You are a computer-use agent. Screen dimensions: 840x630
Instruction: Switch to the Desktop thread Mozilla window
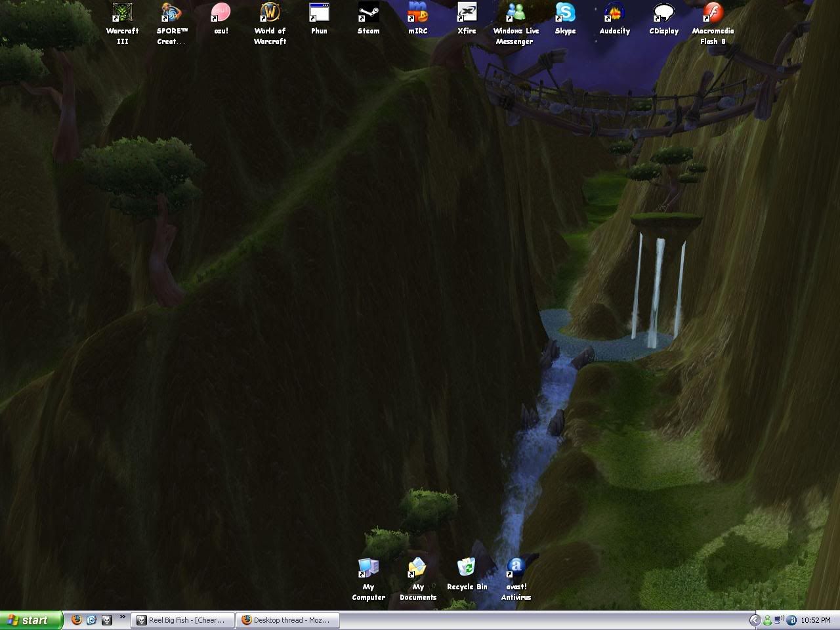(x=287, y=620)
